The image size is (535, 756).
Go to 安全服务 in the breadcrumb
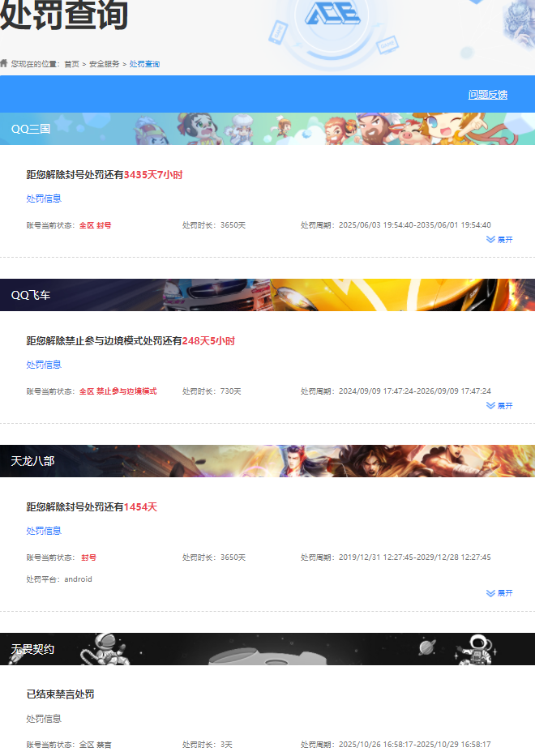[x=104, y=64]
